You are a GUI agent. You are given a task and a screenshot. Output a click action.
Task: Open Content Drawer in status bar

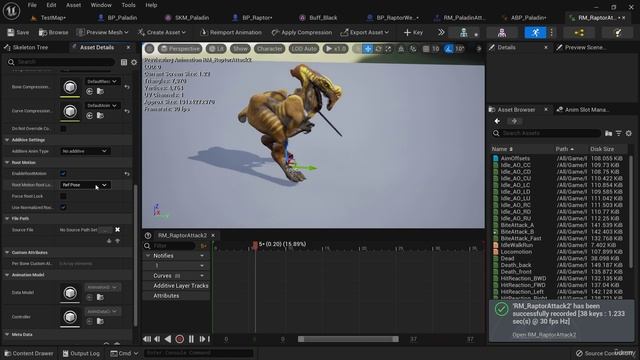pos(29,353)
